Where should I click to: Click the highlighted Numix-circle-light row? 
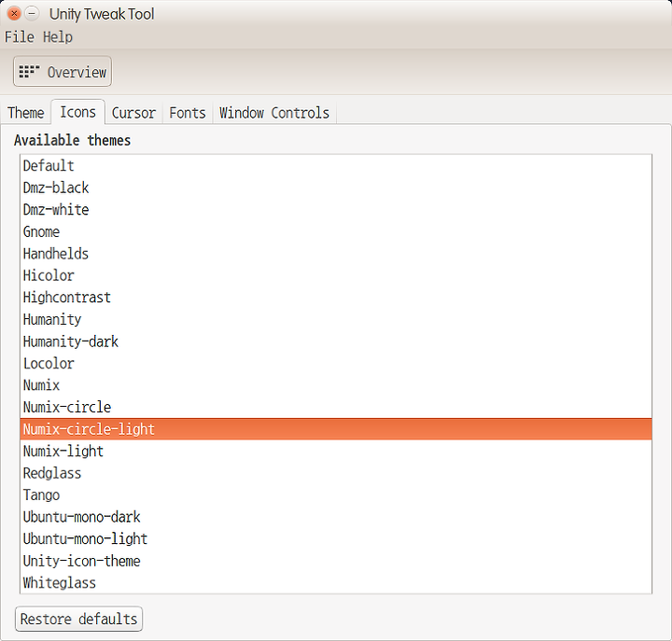click(x=336, y=429)
